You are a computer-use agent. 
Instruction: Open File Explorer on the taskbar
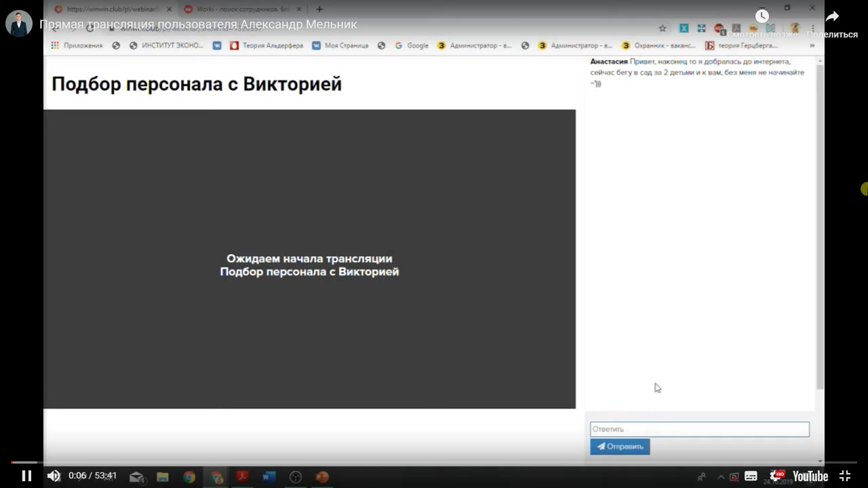click(163, 477)
